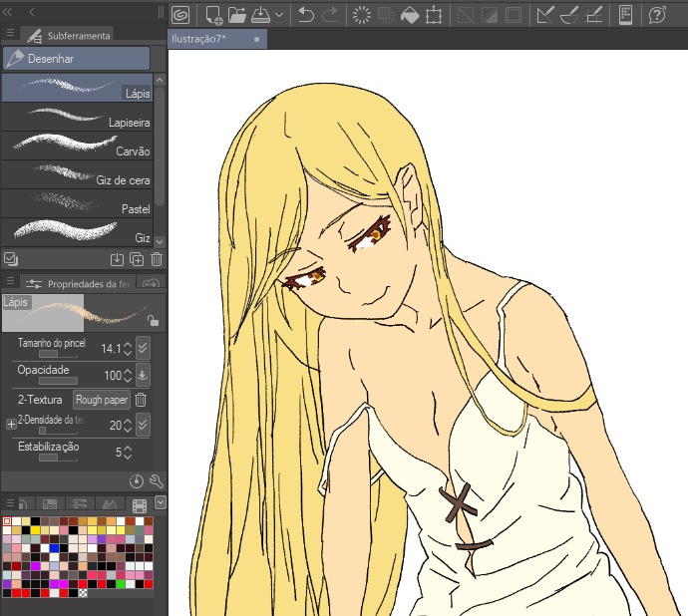Open texture density dynamics button

143,425
